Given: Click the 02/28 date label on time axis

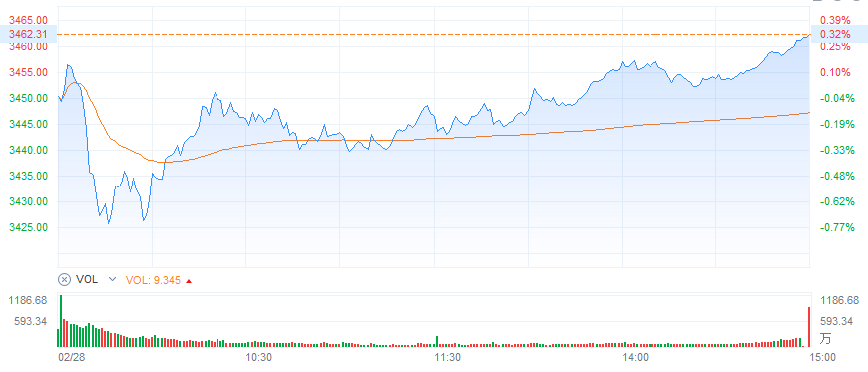Looking at the screenshot, I should tap(70, 356).
